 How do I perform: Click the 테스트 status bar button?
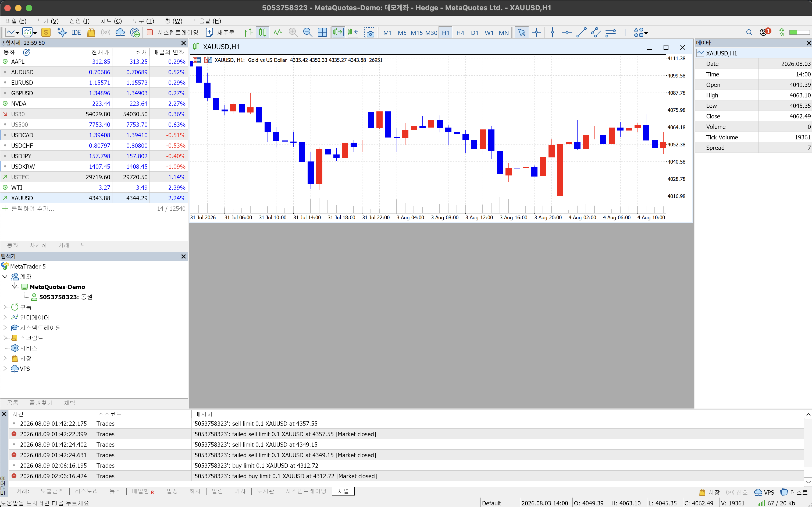point(794,492)
